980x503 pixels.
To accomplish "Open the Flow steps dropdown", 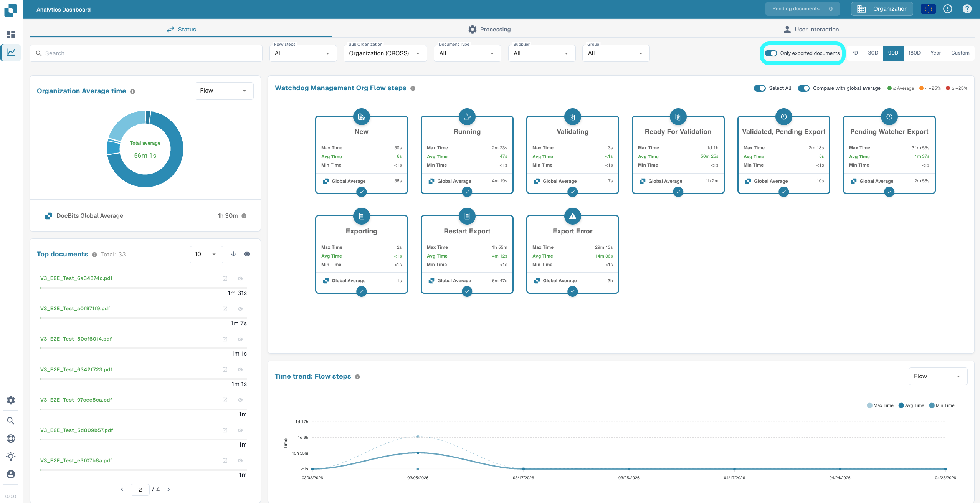I will pos(303,53).
